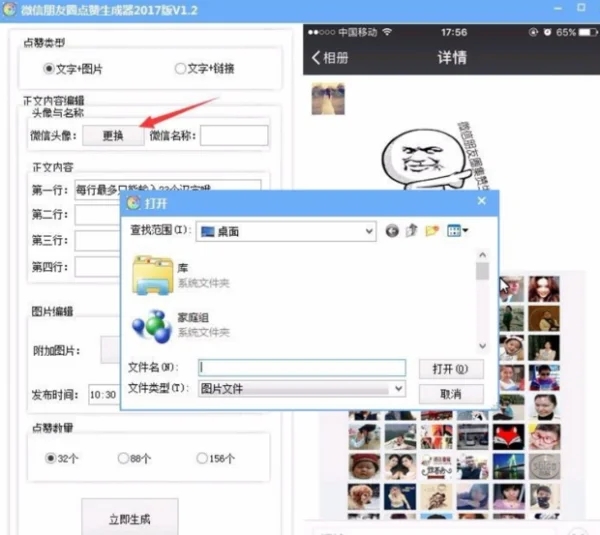600x535 pixels.
Task: Click file list scrollbar down arrow
Action: (x=483, y=346)
